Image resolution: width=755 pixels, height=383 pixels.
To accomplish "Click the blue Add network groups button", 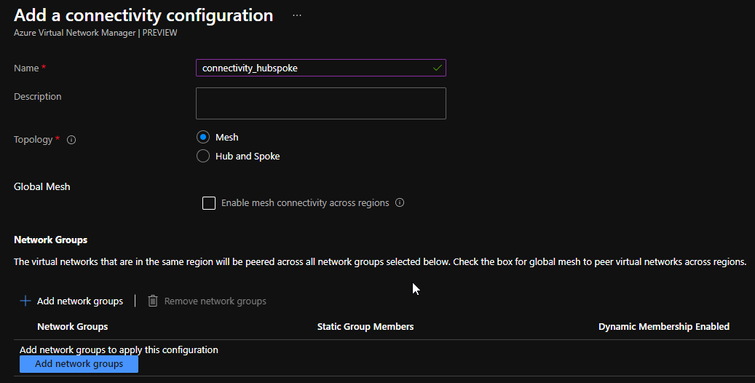I will click(79, 364).
